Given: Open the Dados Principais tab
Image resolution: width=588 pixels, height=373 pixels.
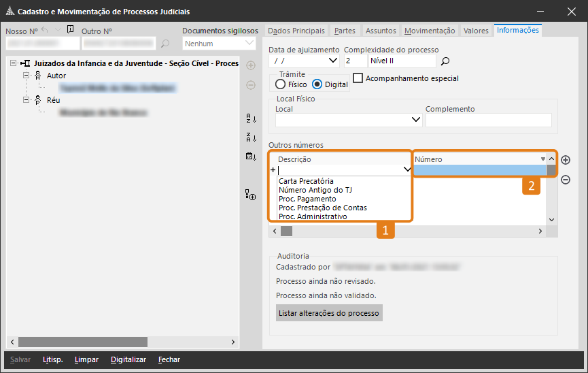Looking at the screenshot, I should (x=296, y=31).
